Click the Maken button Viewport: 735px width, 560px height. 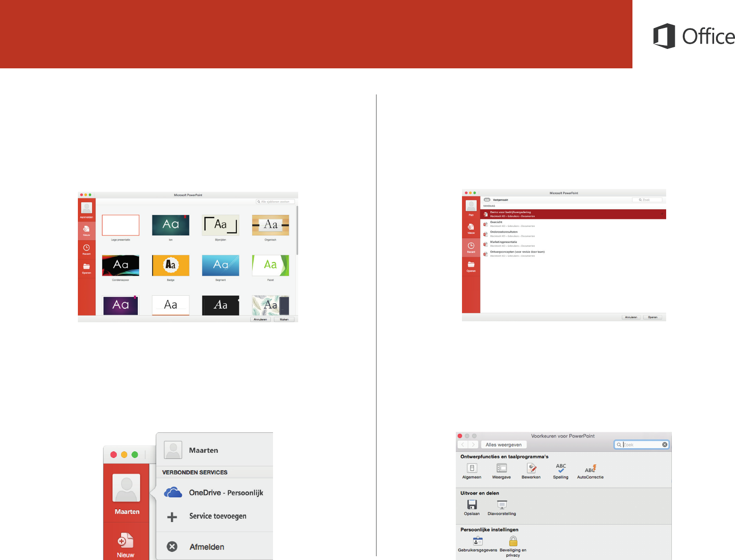pyautogui.click(x=284, y=319)
